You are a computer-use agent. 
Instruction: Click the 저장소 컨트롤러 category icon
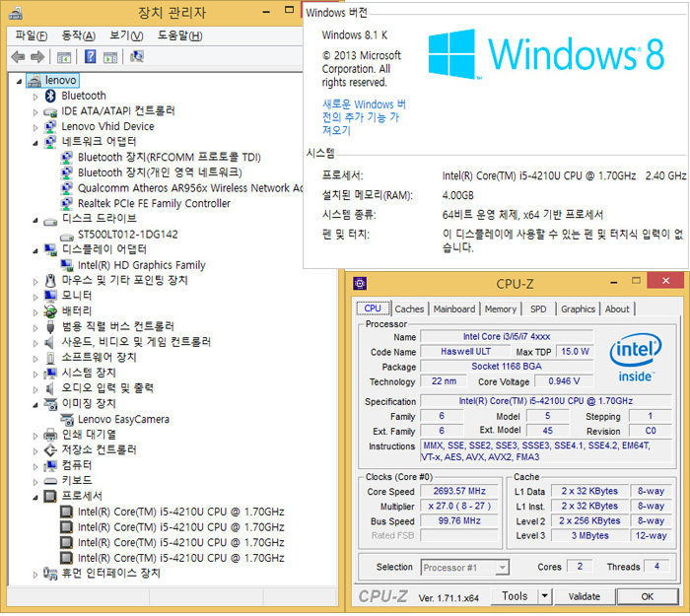[x=50, y=450]
